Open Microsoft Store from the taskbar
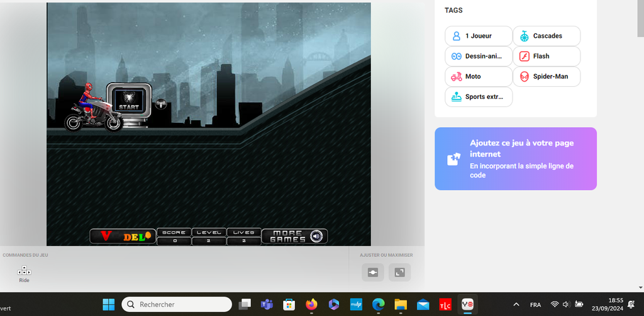This screenshot has width=644, height=316. (x=289, y=305)
